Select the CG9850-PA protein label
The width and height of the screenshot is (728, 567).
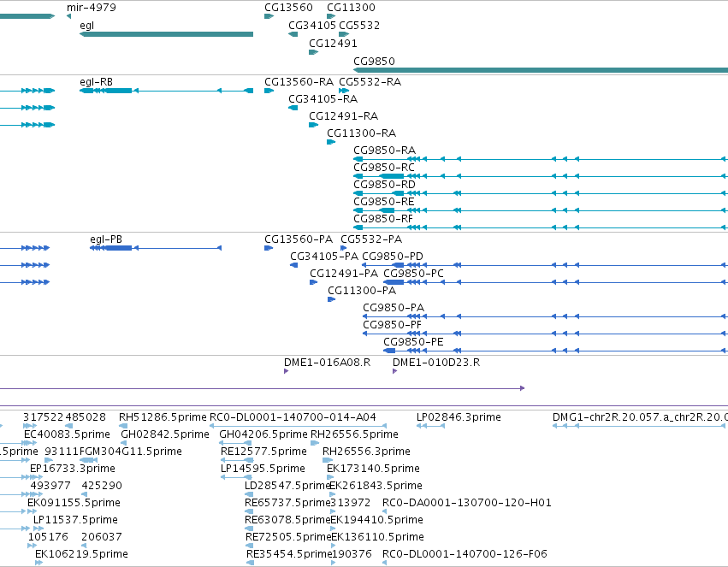point(394,309)
